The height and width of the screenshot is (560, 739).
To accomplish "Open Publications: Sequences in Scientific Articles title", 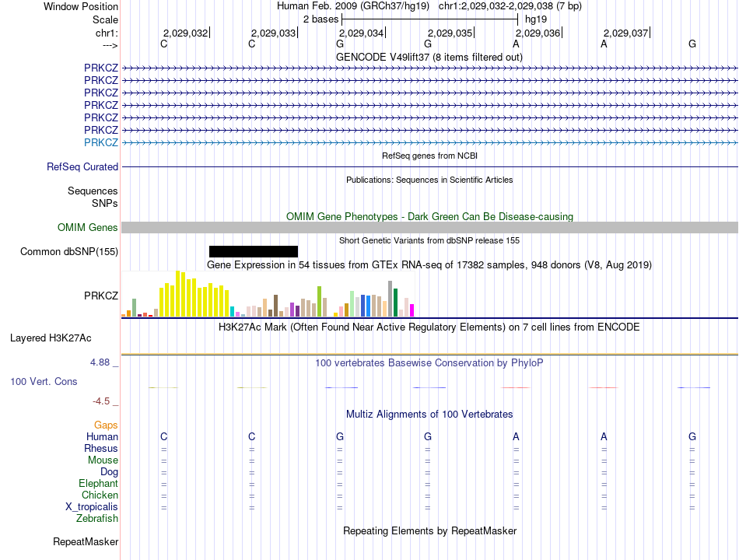I will (429, 180).
